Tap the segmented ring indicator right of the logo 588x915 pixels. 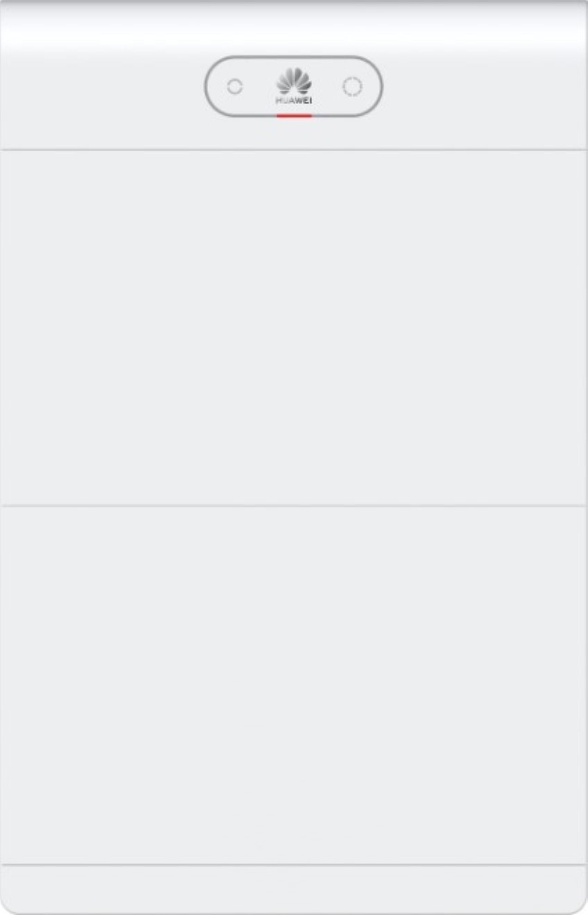(x=352, y=86)
